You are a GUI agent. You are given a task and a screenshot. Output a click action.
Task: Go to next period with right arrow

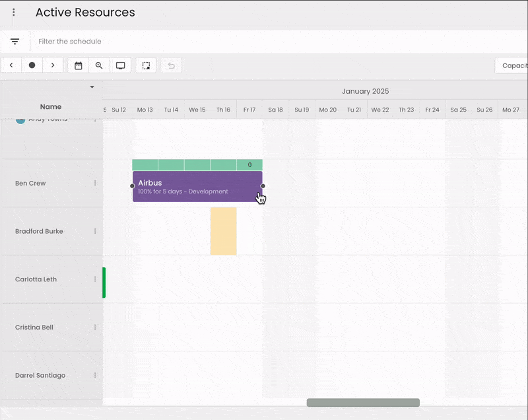53,65
